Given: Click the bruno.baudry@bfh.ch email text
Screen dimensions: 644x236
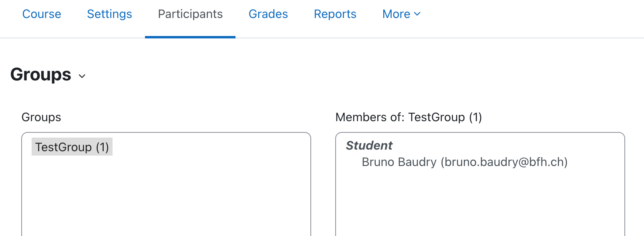Looking at the screenshot, I should click(x=504, y=162).
